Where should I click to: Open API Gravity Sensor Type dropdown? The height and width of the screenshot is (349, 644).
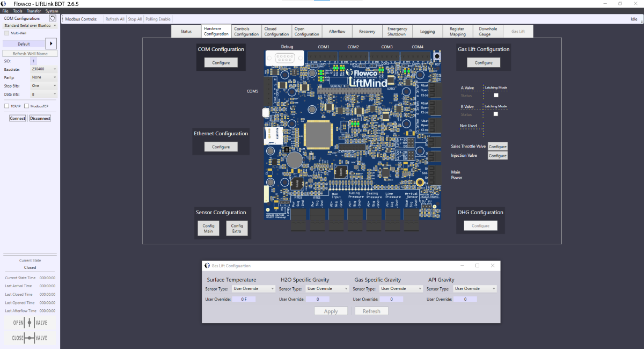click(475, 289)
